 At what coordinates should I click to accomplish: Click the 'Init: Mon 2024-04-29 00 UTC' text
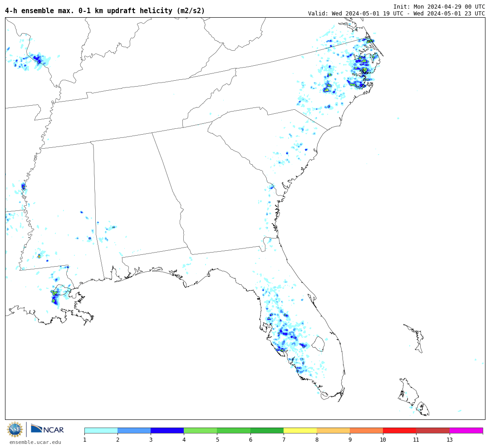point(439,6)
